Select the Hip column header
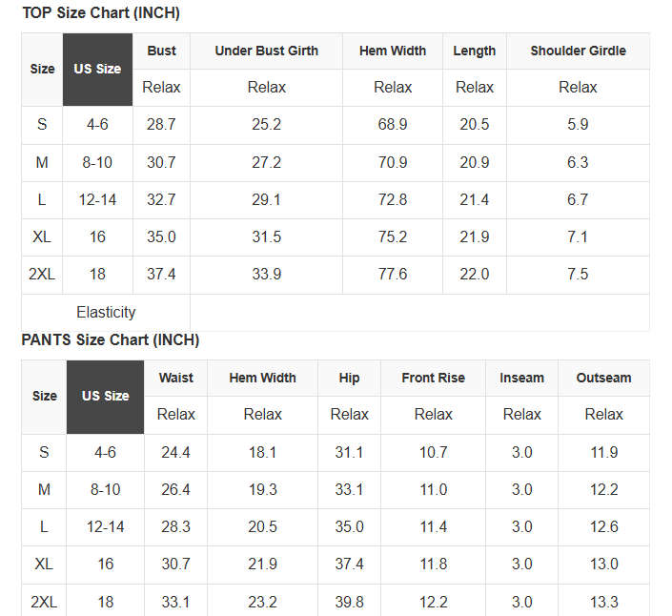 (x=350, y=378)
